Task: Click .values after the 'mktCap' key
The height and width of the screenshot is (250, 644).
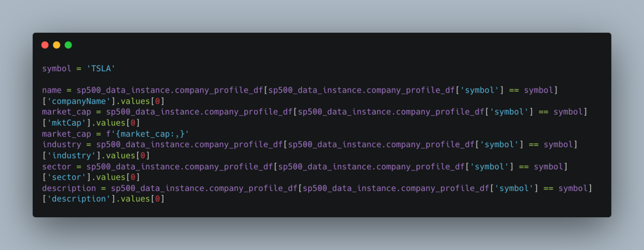Action: pyautogui.click(x=109, y=123)
